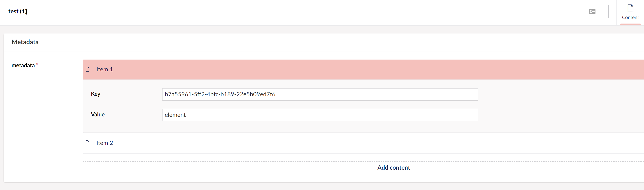
Task: Click the Value field label
Action: [98, 115]
